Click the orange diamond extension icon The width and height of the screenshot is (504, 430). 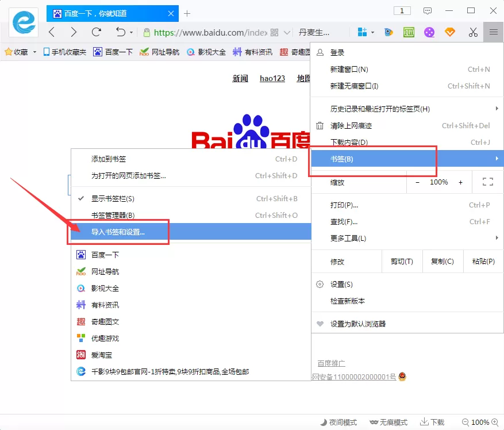(450, 32)
